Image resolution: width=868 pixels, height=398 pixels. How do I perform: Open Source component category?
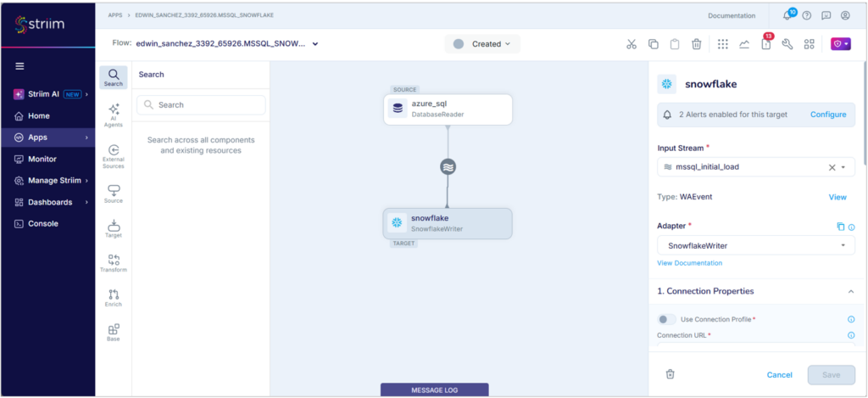click(114, 194)
